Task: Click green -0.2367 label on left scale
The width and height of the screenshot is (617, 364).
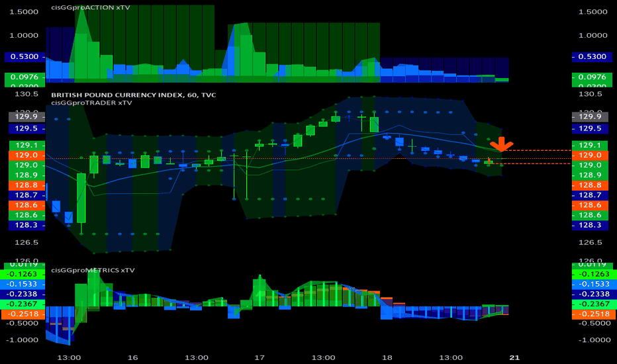Action: (x=23, y=304)
